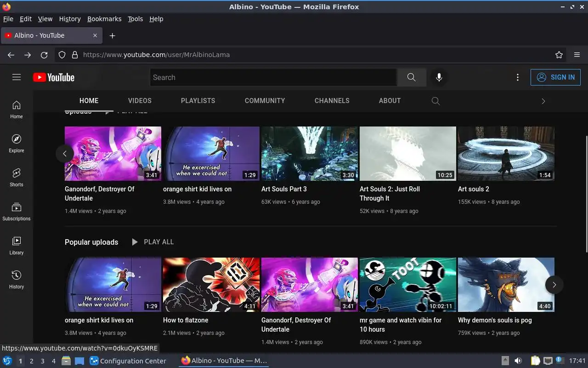588x368 pixels.
Task: Open 'How to flatzone' title link
Action: tap(186, 320)
